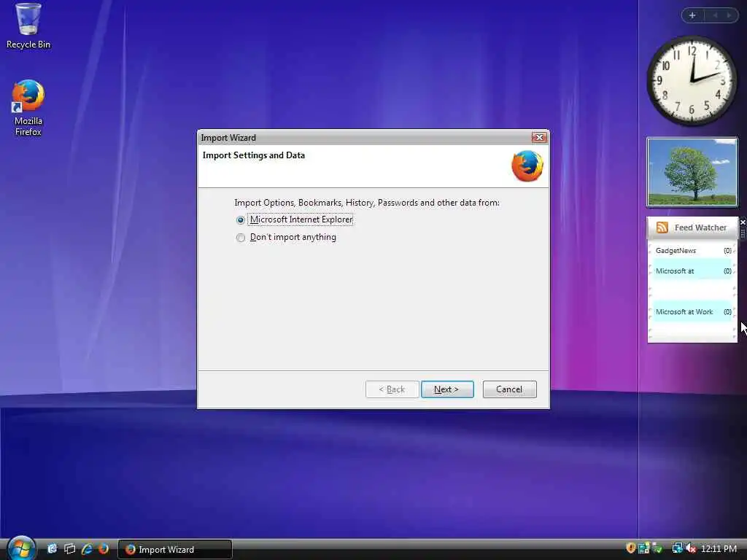Viewport: 747px width, 560px height.
Task: Select Microsoft Internet Explorer radio option
Action: click(x=295, y=219)
